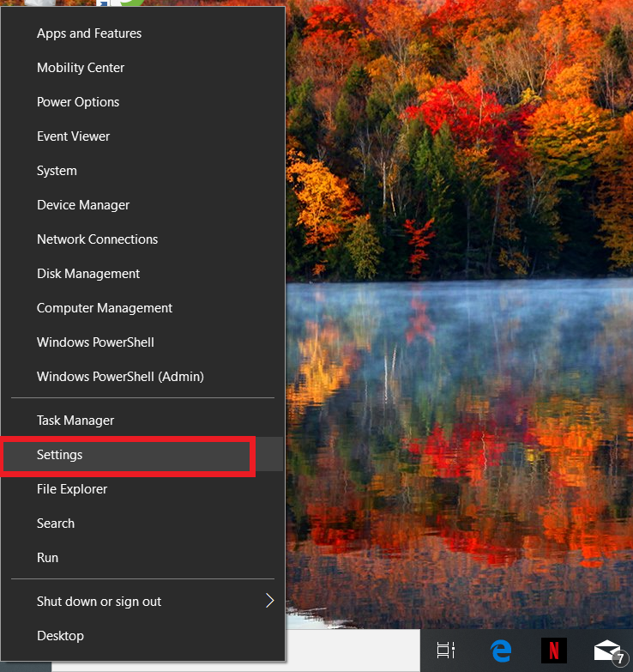Expand Shut down or sign out submenu
Image resolution: width=633 pixels, height=672 pixels.
click(142, 602)
